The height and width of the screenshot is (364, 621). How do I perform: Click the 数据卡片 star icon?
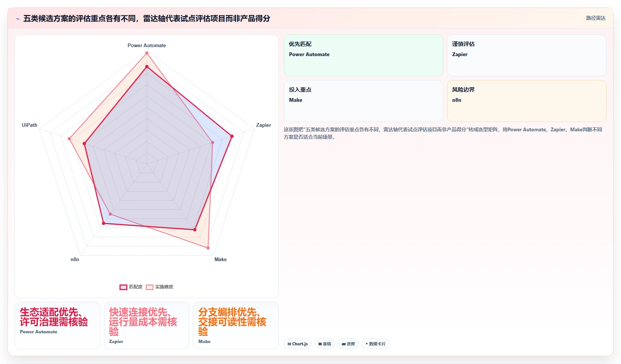coord(367,344)
